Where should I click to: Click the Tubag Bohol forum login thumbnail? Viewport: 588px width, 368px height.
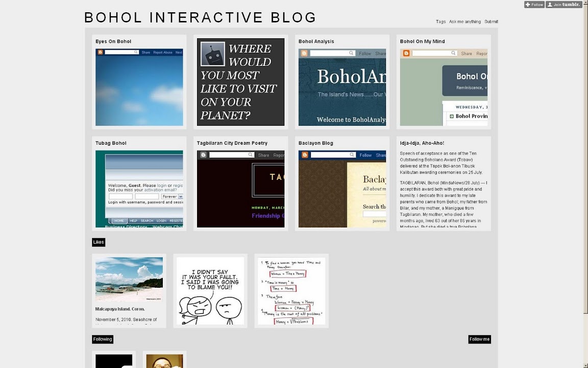139,189
